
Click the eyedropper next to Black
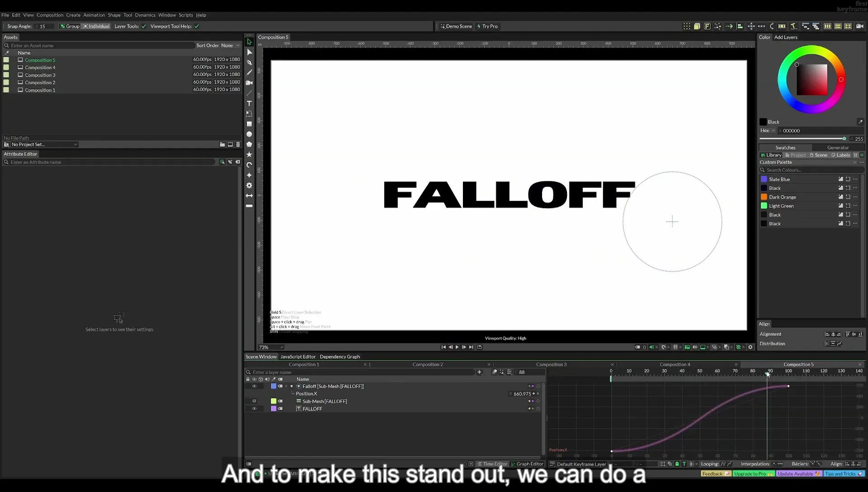[x=860, y=122]
